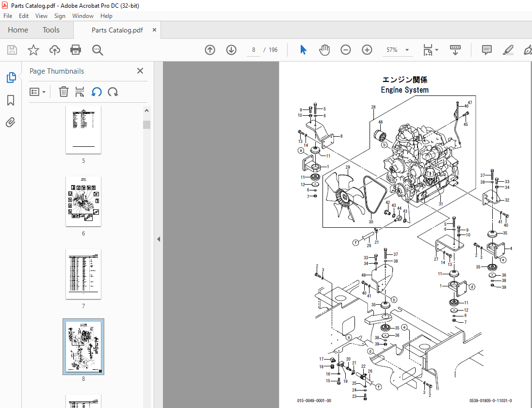Delete selected page with trash icon

(64, 92)
